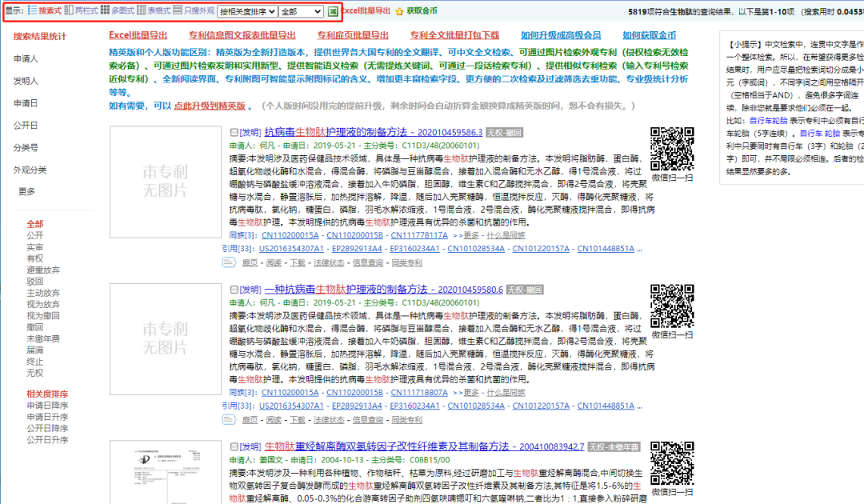The height and width of the screenshot is (504, 864).
Task: Click 阅读 link in first result
Action: tap(274, 262)
